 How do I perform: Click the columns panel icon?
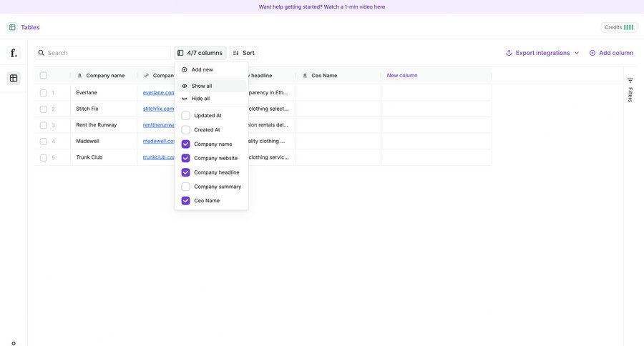[180, 52]
